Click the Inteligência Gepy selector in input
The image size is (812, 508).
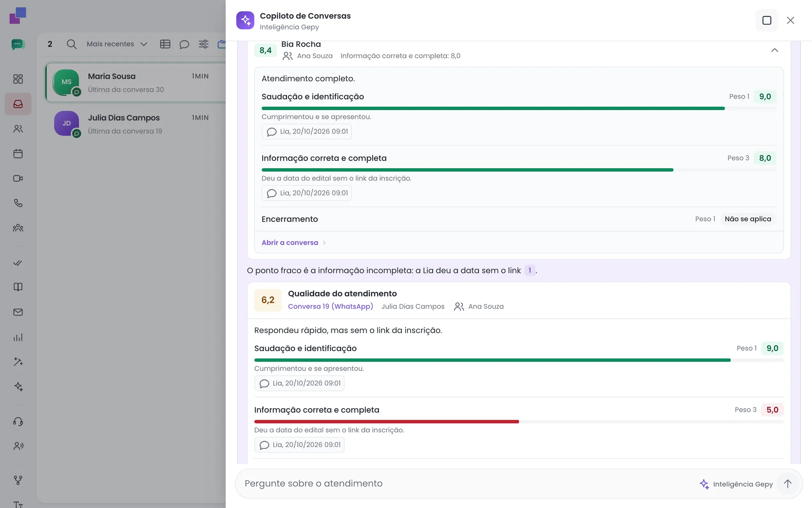point(736,484)
